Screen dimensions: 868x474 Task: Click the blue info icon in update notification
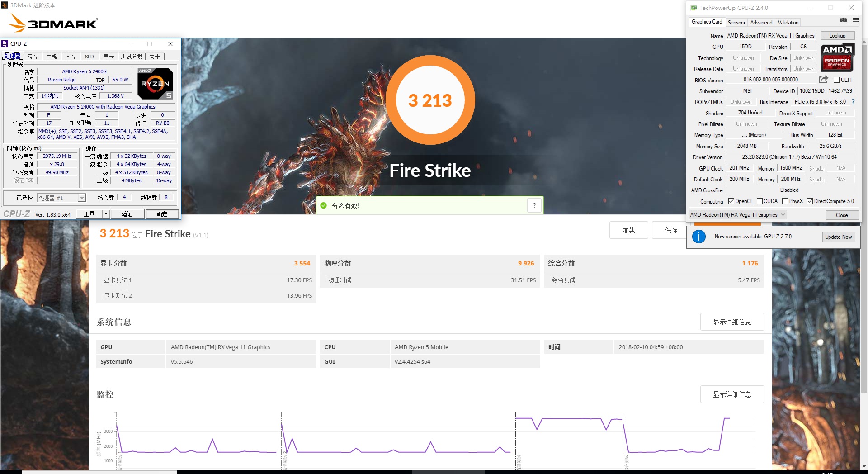(699, 237)
